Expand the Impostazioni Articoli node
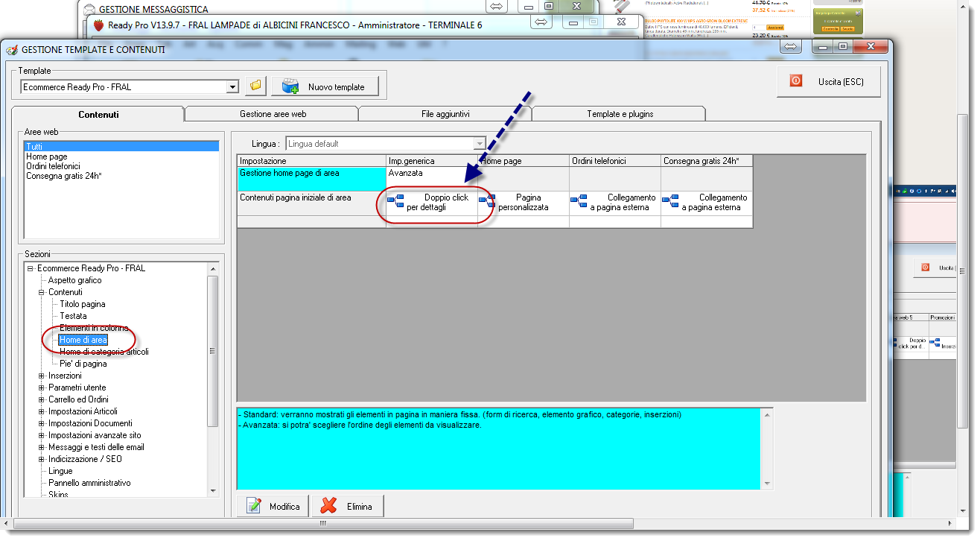 tap(42, 411)
